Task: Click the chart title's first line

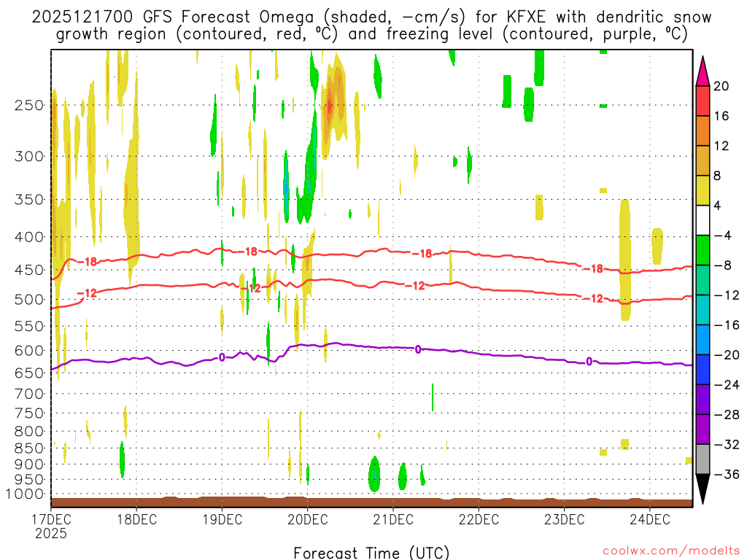Action: click(371, 17)
